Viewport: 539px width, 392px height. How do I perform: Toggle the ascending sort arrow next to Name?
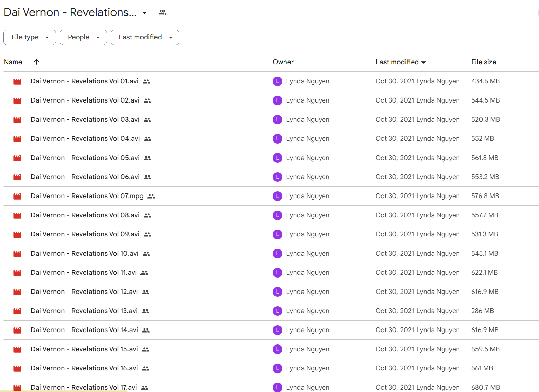36,62
